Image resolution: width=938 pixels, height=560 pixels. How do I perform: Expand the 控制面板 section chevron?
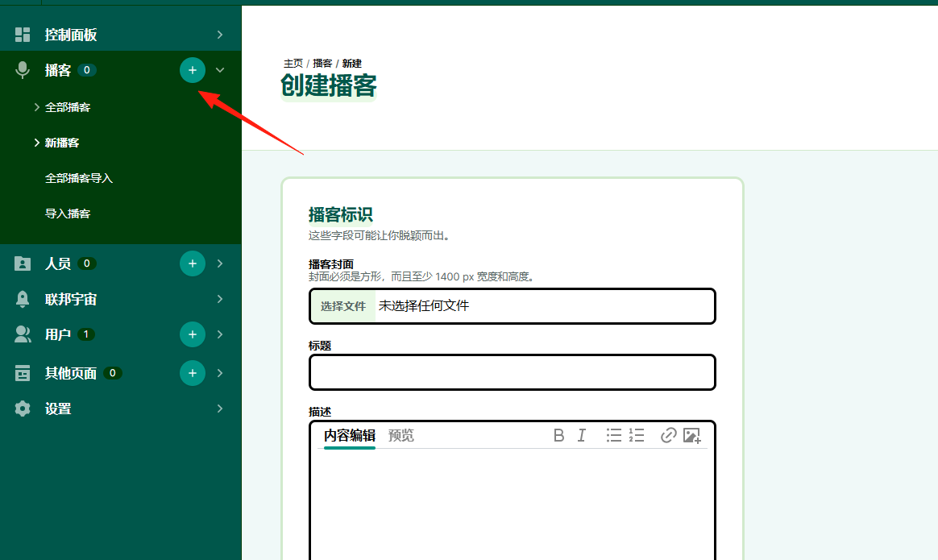coord(219,35)
